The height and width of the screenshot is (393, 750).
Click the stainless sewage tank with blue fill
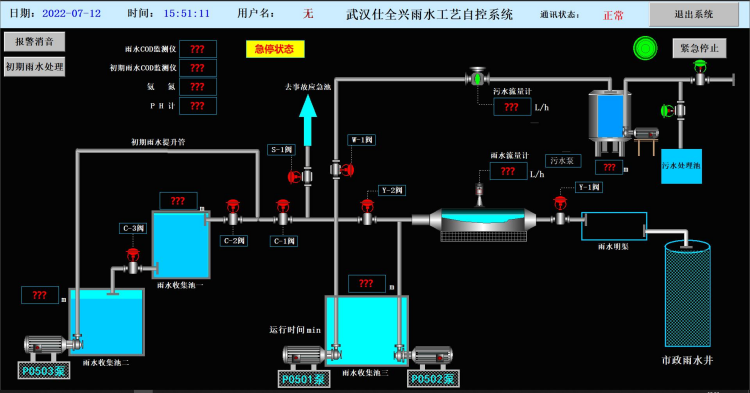pyautogui.click(x=609, y=122)
